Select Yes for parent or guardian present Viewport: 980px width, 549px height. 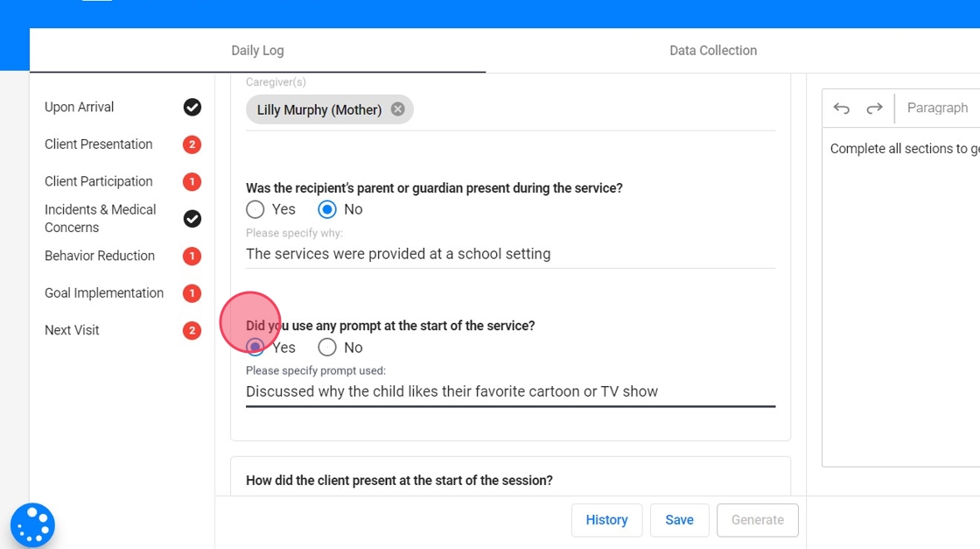(255, 209)
